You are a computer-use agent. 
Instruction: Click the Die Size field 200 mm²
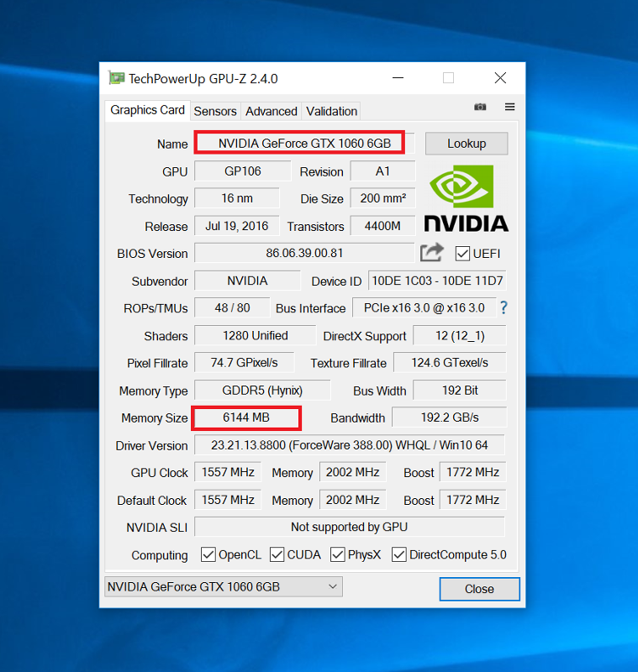[x=383, y=198]
